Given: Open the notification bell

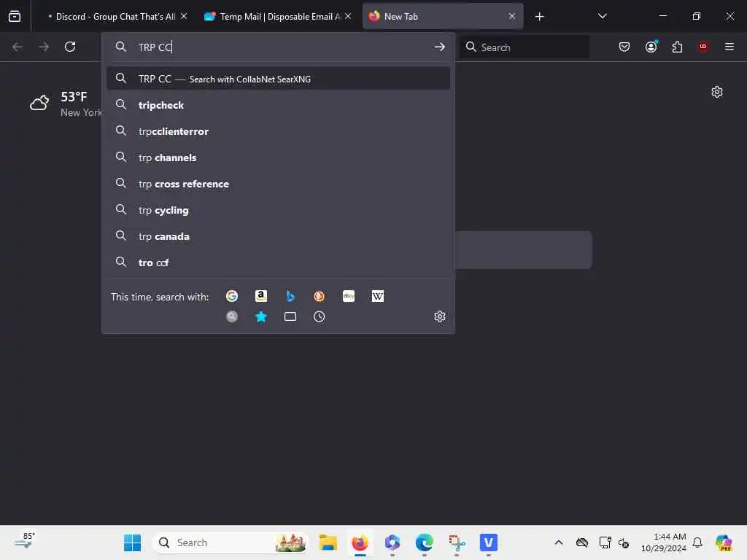Looking at the screenshot, I should 697,542.
